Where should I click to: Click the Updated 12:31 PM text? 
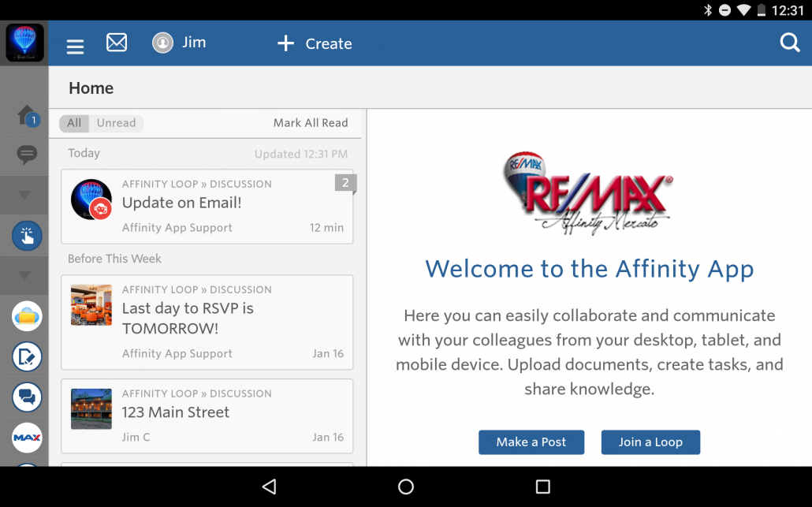tap(301, 155)
